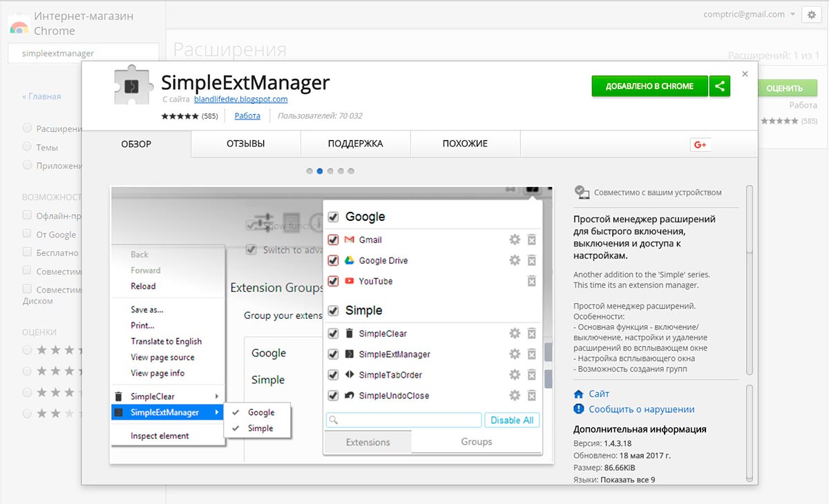829x504 pixels.
Task: Select the fourth carousel dot
Action: [341, 171]
